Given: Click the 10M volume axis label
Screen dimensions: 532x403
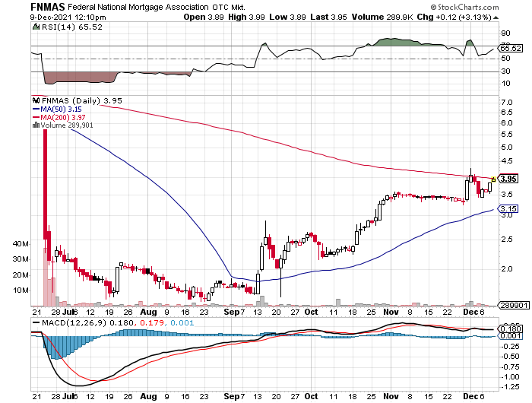Looking at the screenshot, I should [21, 290].
